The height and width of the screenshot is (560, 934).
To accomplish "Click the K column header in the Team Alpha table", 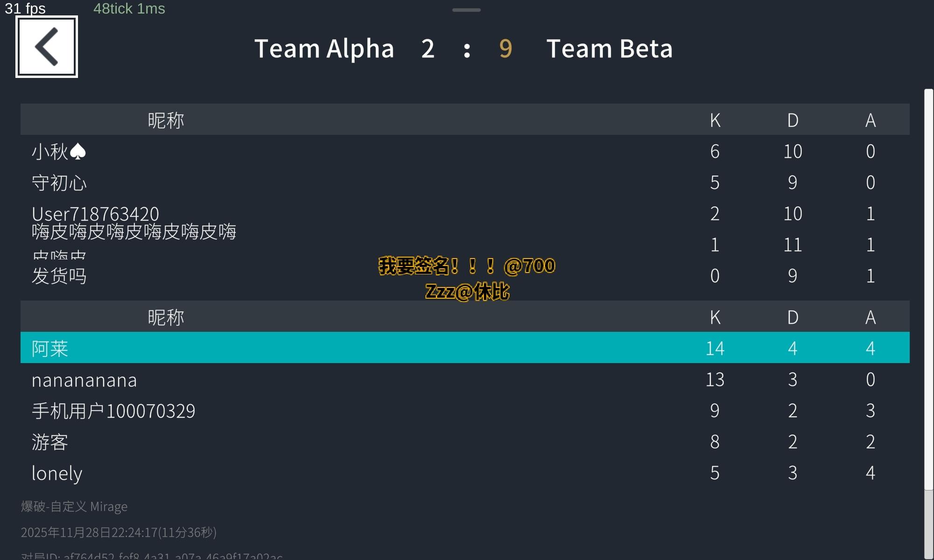I will click(715, 120).
